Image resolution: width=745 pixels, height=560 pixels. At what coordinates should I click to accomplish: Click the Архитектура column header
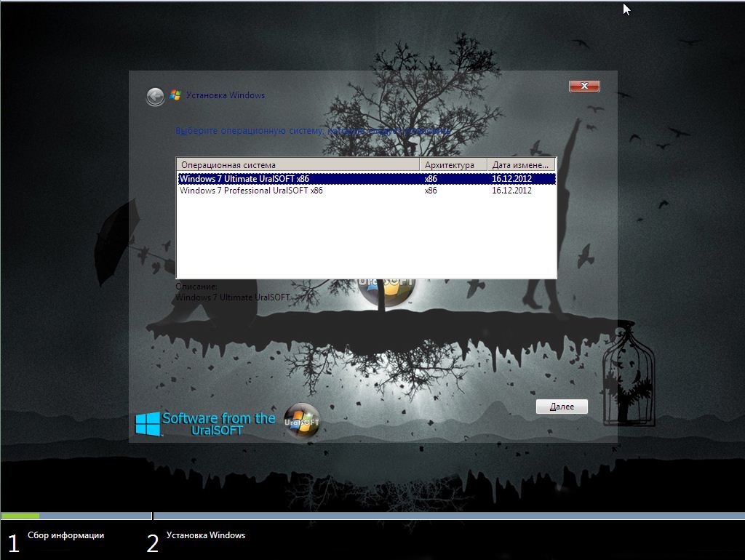(x=453, y=165)
